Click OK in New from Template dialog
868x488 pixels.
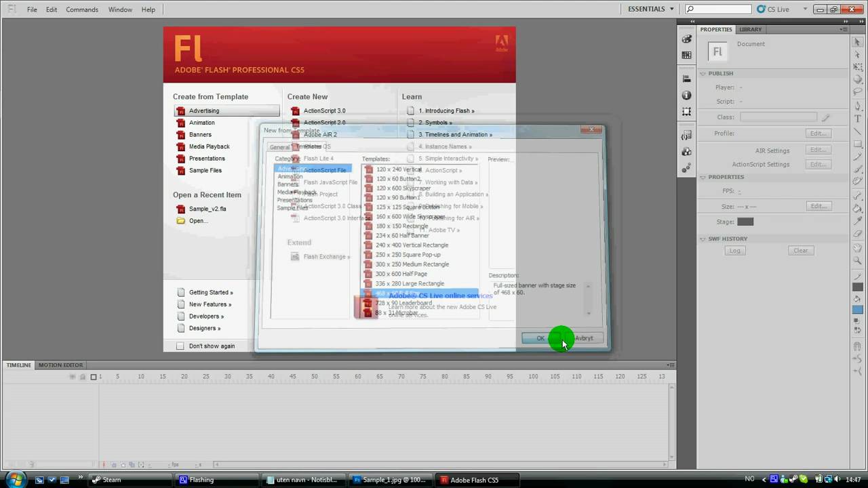540,338
